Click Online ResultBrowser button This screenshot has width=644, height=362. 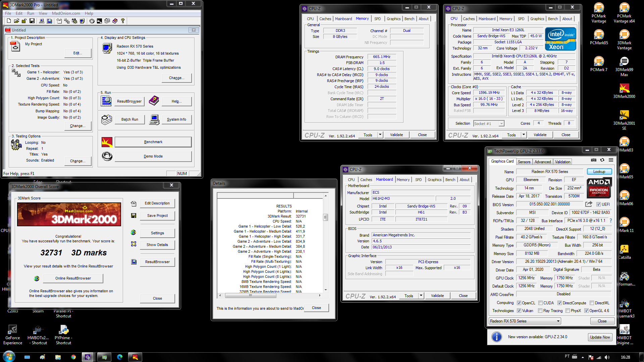tap(73, 278)
